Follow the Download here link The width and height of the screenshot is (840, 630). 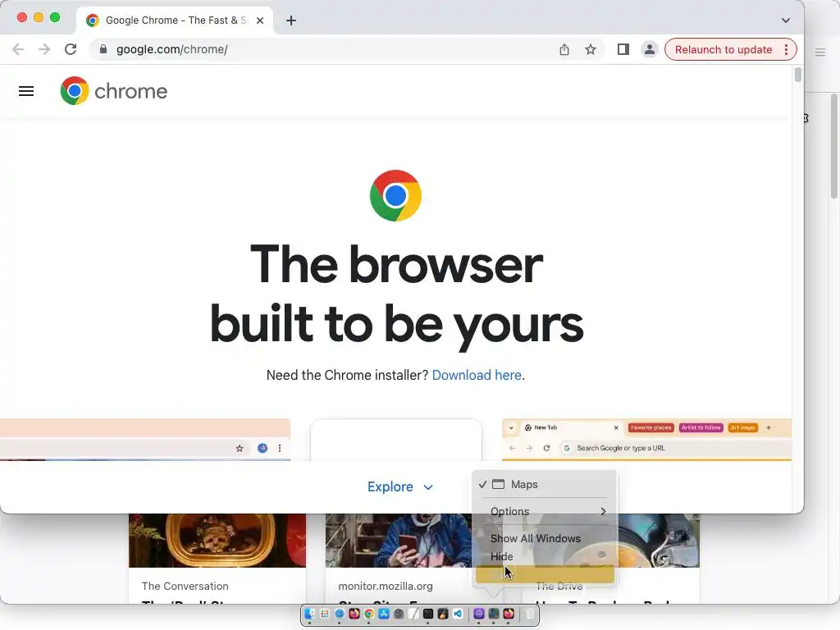pyautogui.click(x=477, y=375)
